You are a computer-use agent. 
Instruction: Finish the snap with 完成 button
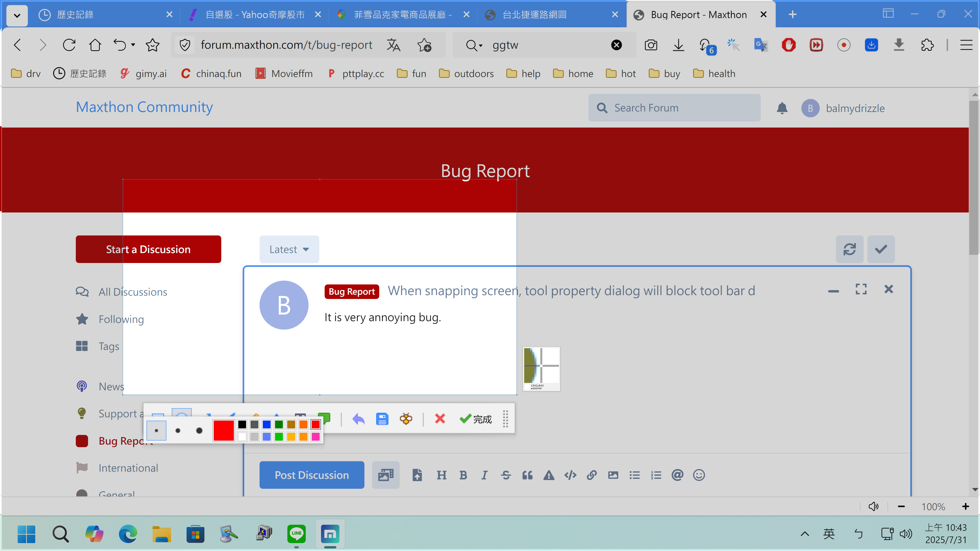click(x=475, y=419)
